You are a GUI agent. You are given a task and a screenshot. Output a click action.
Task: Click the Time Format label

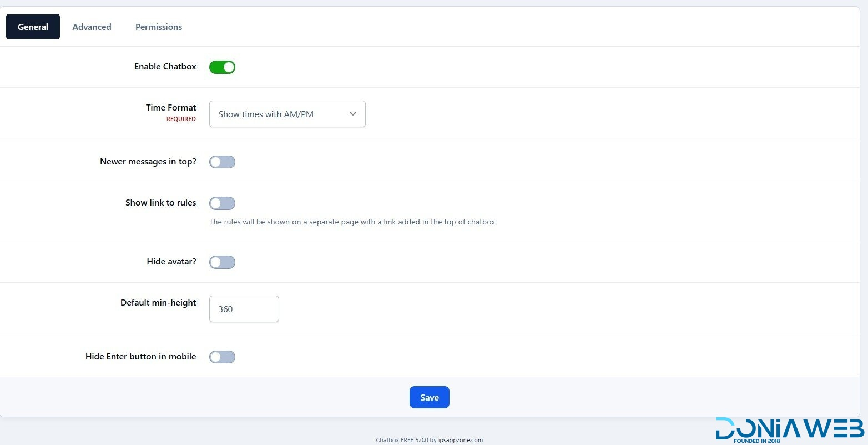coord(171,107)
